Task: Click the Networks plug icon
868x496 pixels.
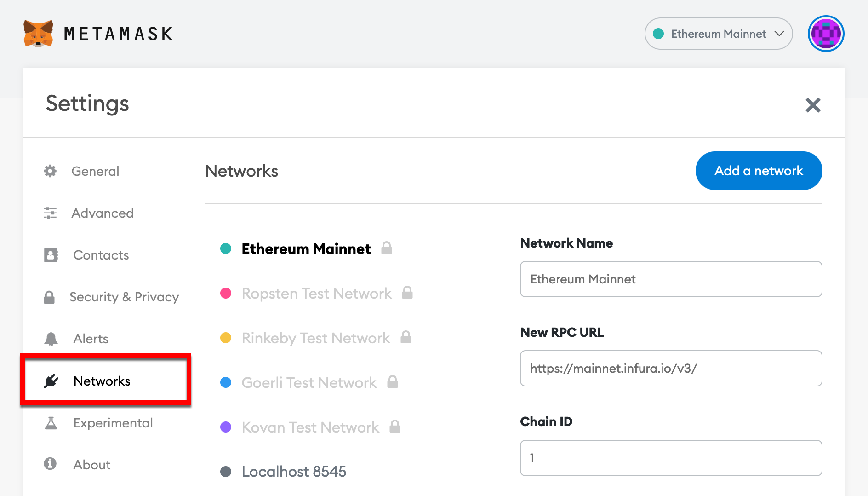Action: click(x=51, y=381)
